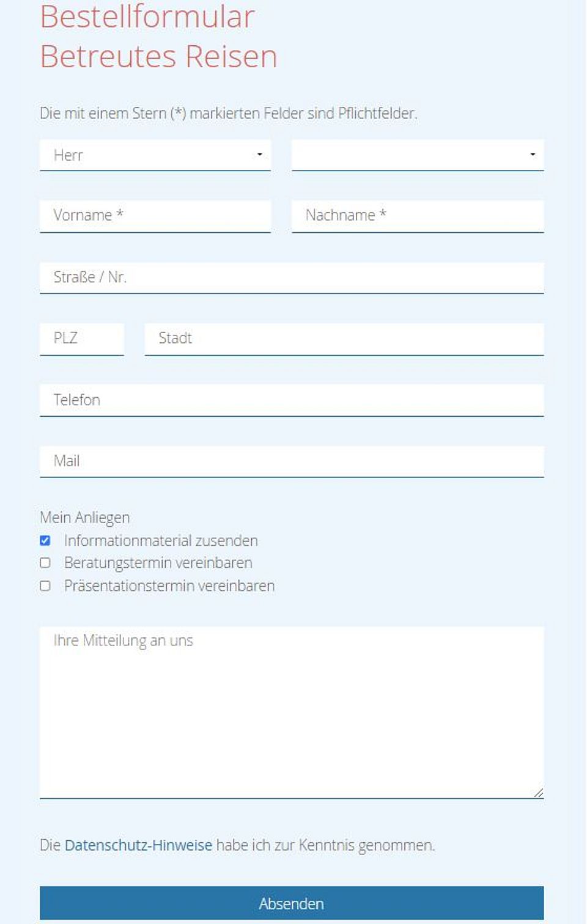Viewport: 587px width, 924px height.
Task: Uncheck the Informationmaterial zusenden checkbox
Action: tap(45, 541)
